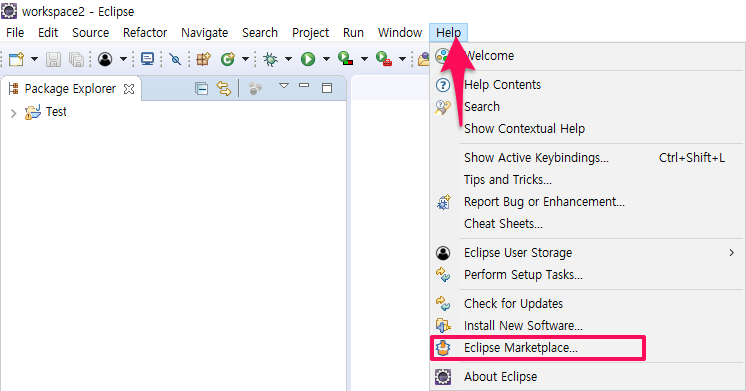Open the New Java Class dropdown arrow

click(245, 59)
